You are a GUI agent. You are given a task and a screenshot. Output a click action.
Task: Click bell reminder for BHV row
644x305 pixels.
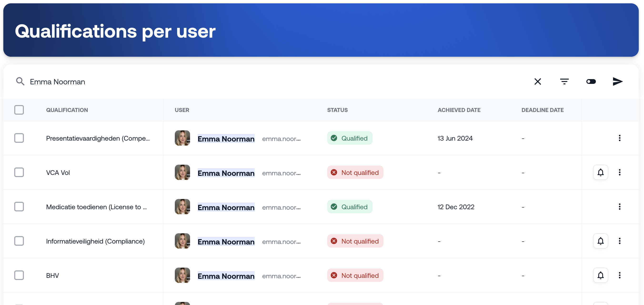pyautogui.click(x=600, y=275)
